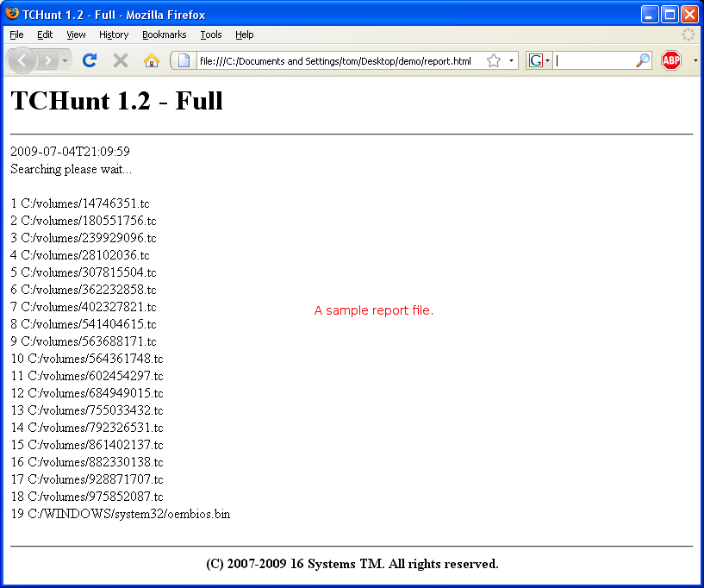The width and height of the screenshot is (704, 588).
Task: Open the View menu
Action: coord(76,34)
